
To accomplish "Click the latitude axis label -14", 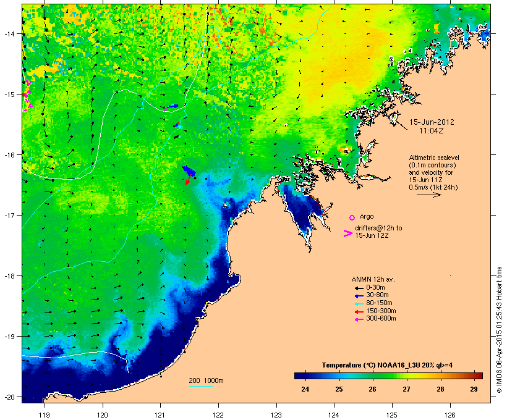I will (x=9, y=33).
